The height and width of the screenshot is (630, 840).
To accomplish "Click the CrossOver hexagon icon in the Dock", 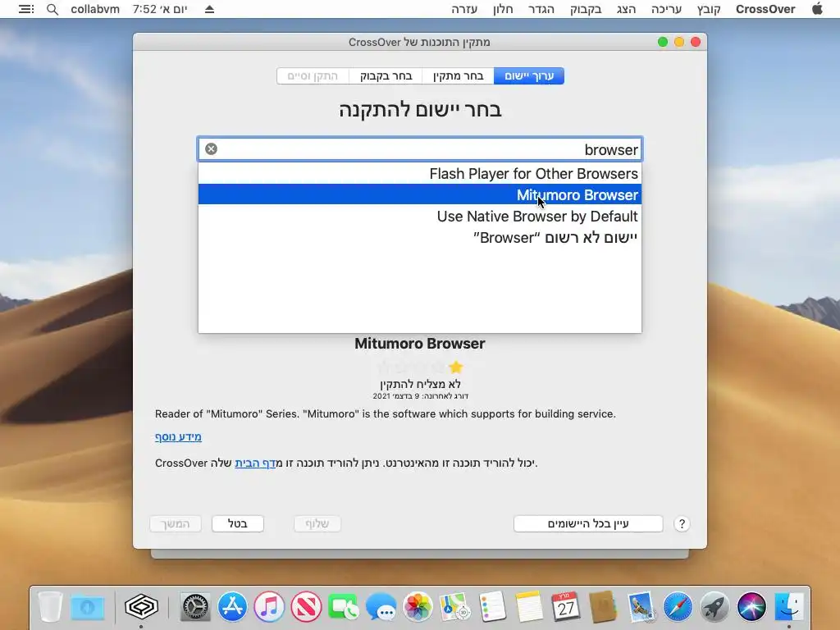I will pos(141,607).
